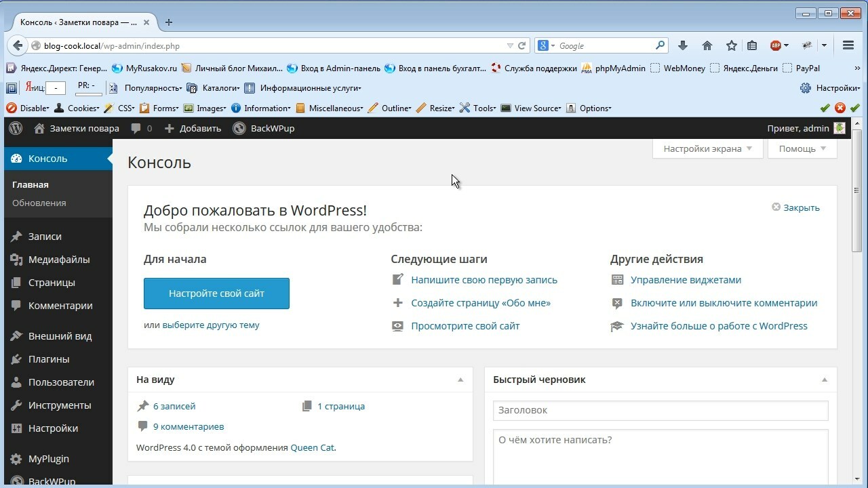Open the phpMyAdmin bookmark
The height and width of the screenshot is (488, 868).
click(614, 68)
